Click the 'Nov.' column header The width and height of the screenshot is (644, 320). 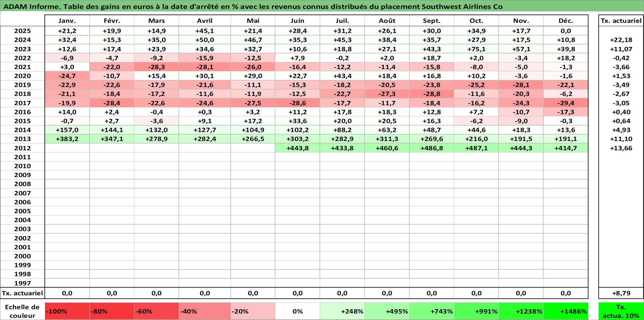click(x=521, y=21)
